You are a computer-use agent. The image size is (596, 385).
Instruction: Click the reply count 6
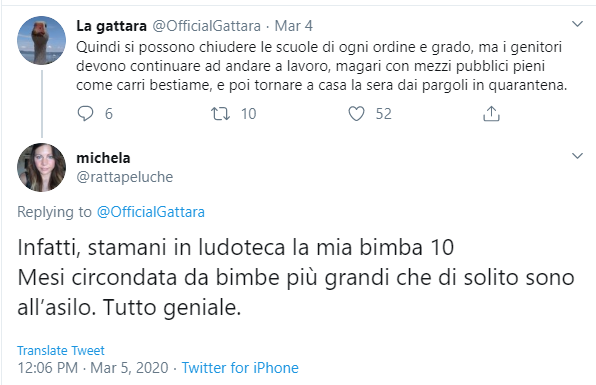[109, 114]
